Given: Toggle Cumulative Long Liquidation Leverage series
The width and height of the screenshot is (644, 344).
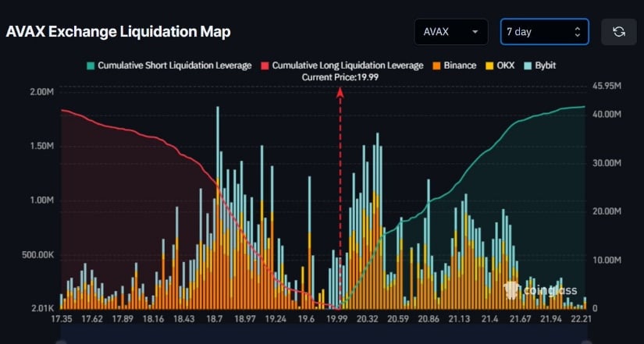Looking at the screenshot, I should 347,66.
